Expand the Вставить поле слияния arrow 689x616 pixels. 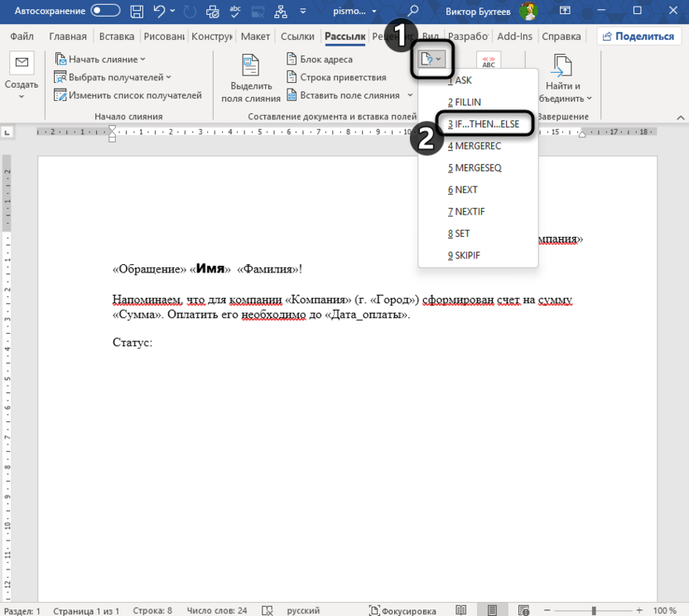click(x=410, y=95)
